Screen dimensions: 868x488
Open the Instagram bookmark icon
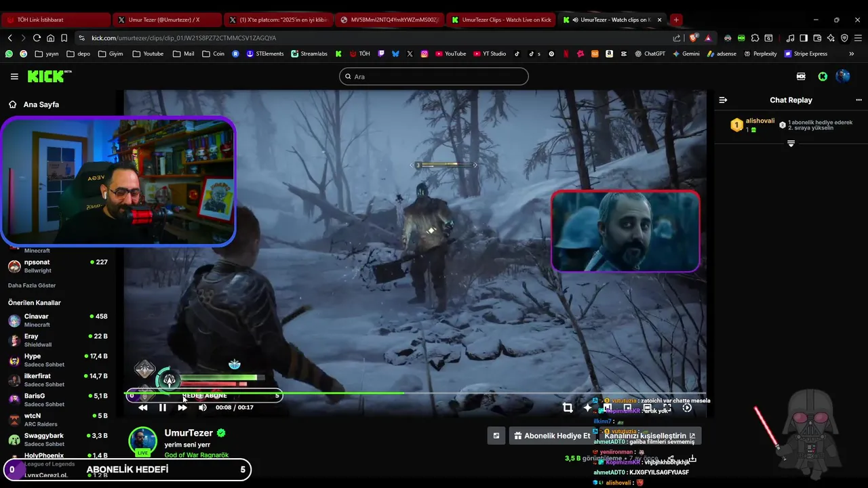[425, 54]
